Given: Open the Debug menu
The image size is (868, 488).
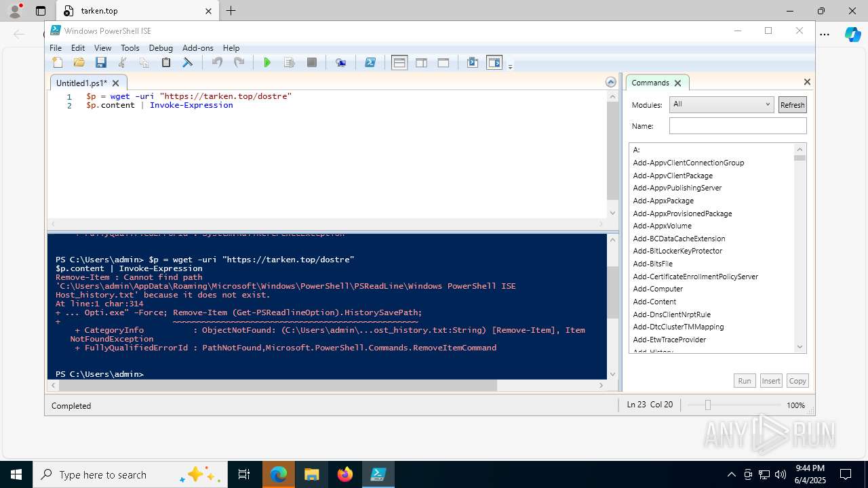Looking at the screenshot, I should tap(161, 48).
